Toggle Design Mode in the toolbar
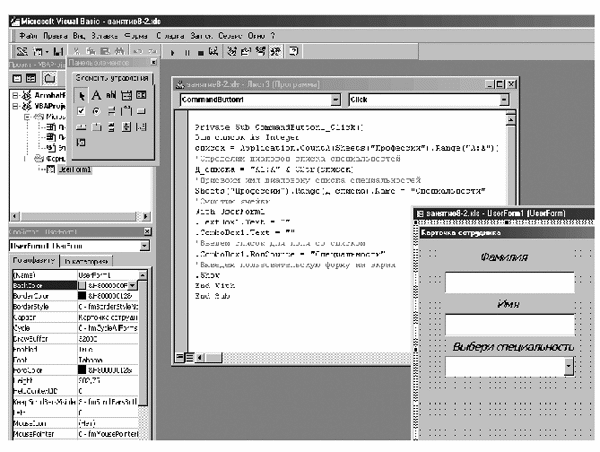 (214, 51)
